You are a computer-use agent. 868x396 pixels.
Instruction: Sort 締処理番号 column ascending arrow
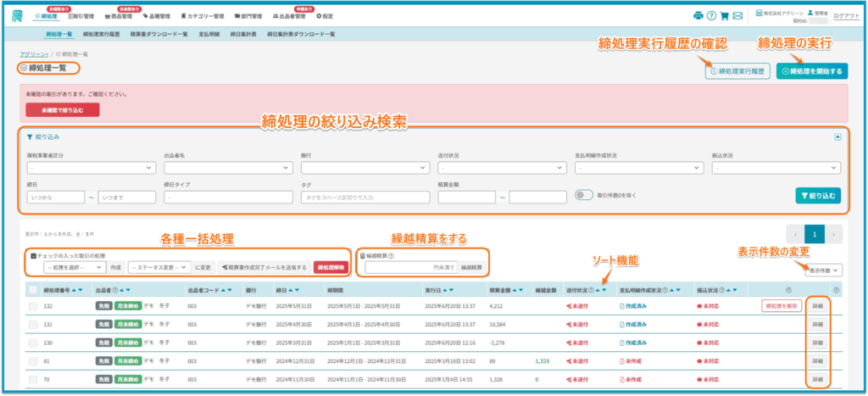pos(75,289)
